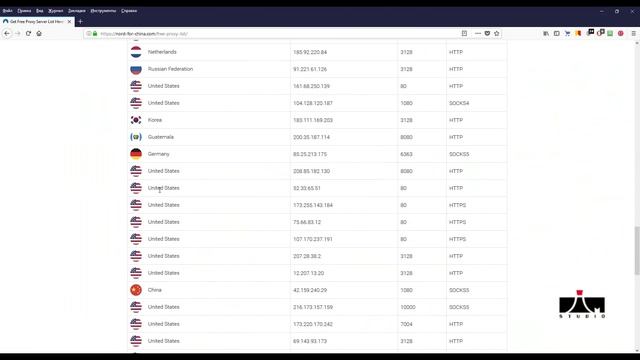Show sidebars icon in toolbar
The width and height of the screenshot is (640, 360).
[x=556, y=33]
